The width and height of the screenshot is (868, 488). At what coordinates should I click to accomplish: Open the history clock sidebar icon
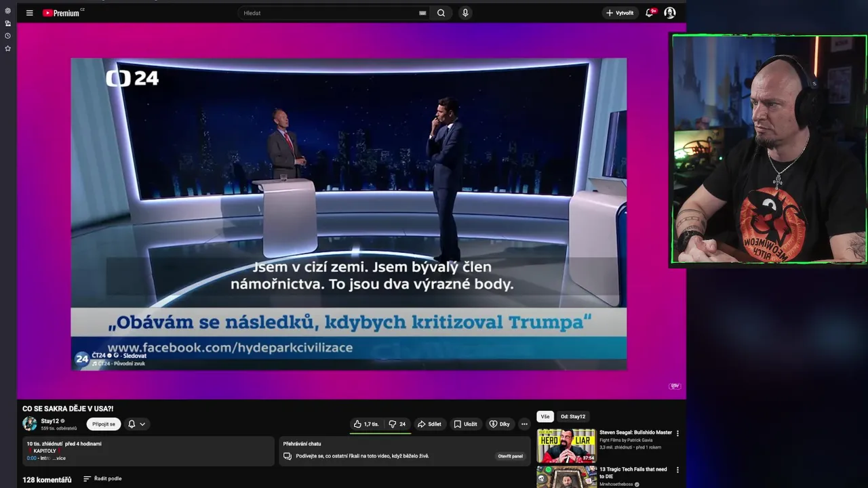point(7,36)
